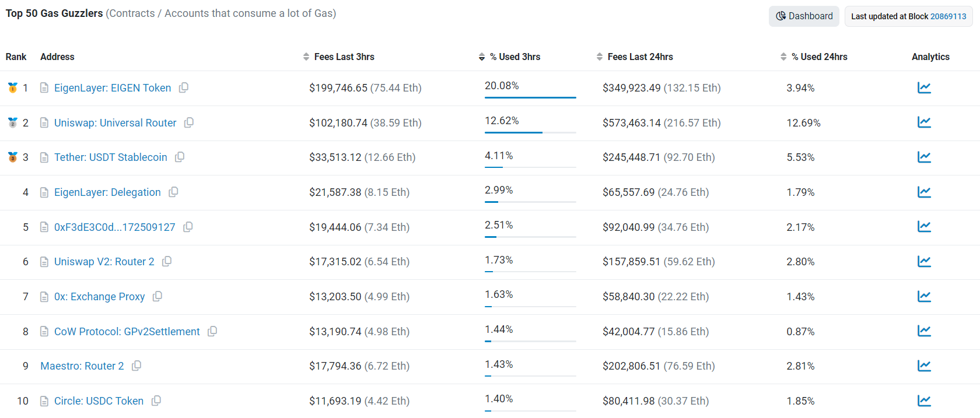Viewport: 980px width, 418px height.
Task: Open analytics chart for Tether: USDT Stablecoin
Action: click(924, 157)
